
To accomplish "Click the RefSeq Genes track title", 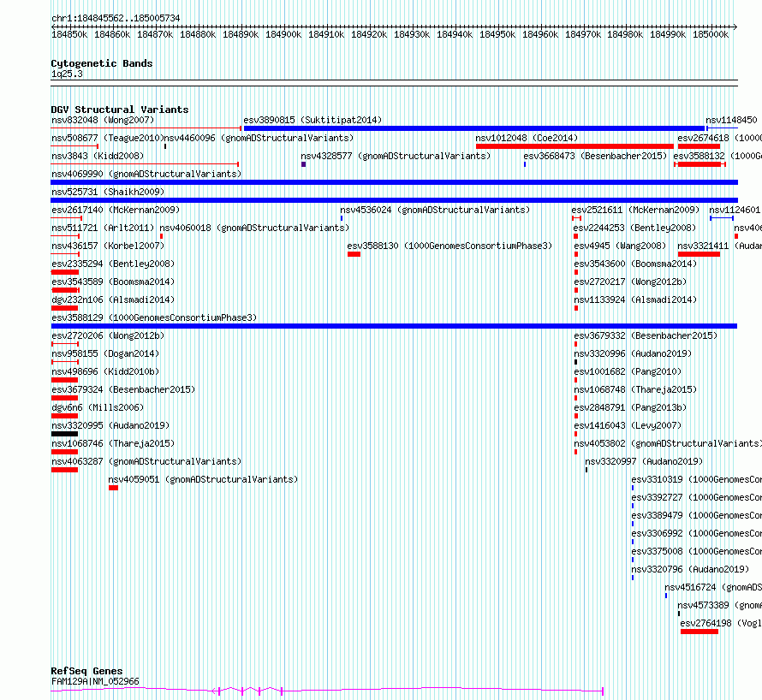I will (86, 671).
